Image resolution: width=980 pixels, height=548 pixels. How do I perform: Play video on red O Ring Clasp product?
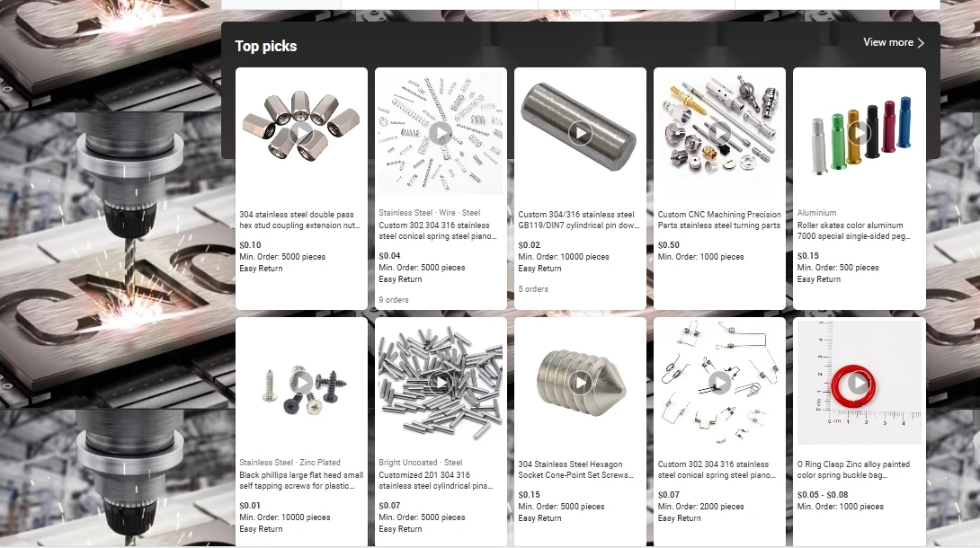(x=859, y=383)
